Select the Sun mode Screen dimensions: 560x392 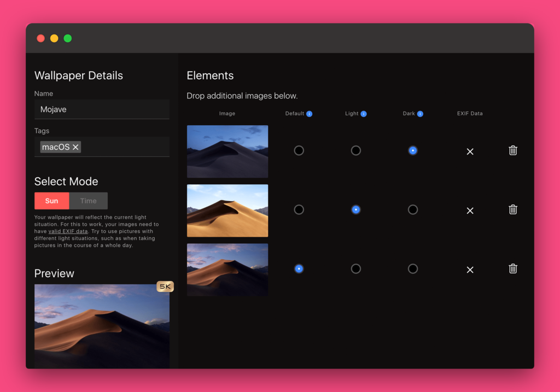(x=51, y=201)
